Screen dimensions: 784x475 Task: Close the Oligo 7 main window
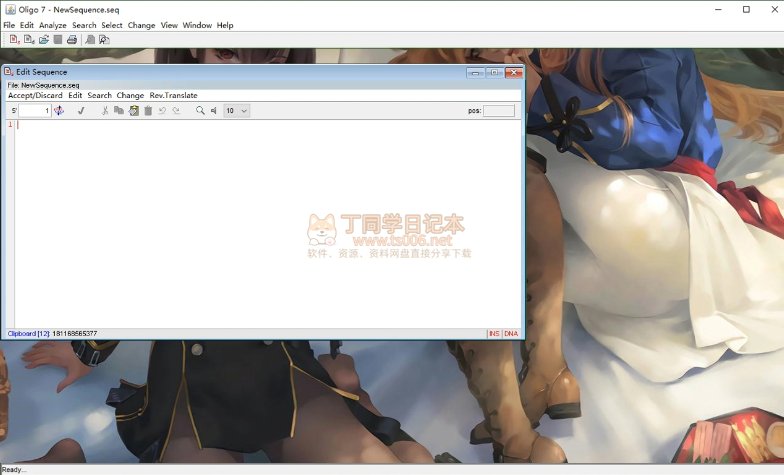[x=774, y=10]
